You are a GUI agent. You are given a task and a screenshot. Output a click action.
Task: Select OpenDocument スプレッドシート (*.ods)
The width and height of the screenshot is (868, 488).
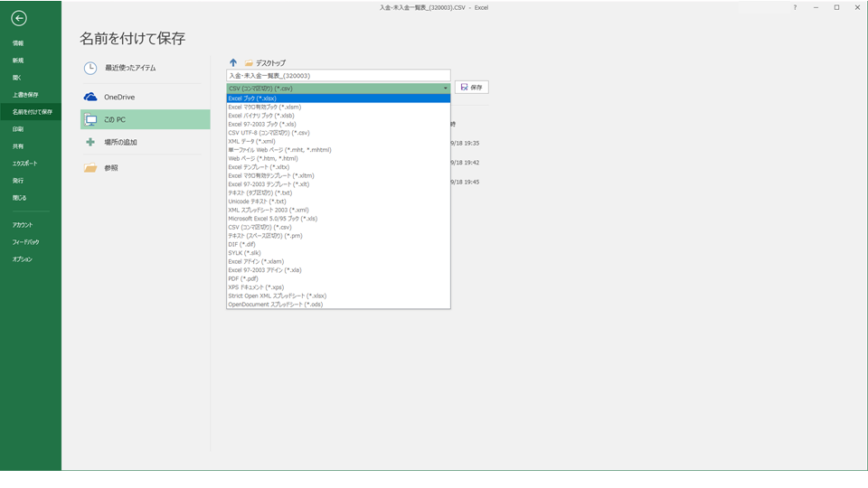click(x=338, y=305)
